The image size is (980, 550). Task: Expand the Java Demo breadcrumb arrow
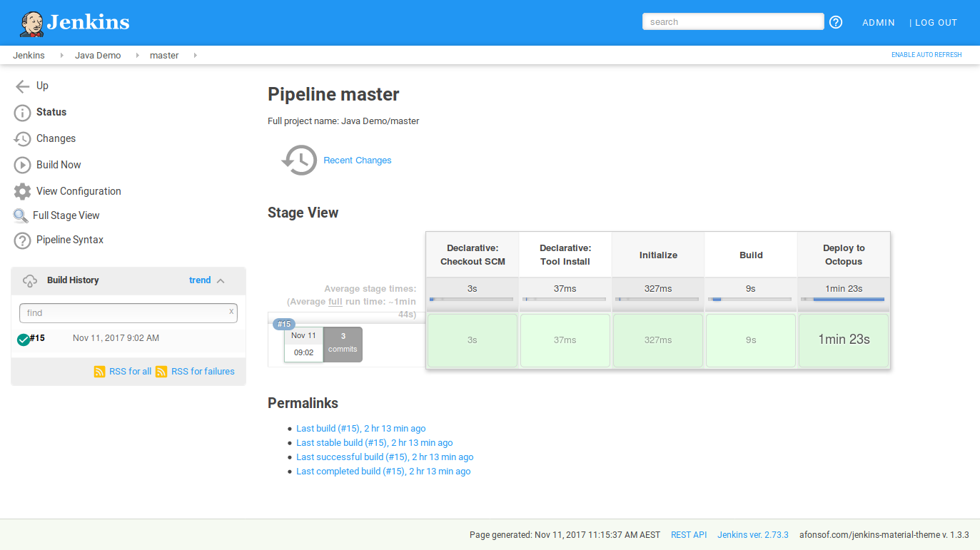(x=136, y=55)
